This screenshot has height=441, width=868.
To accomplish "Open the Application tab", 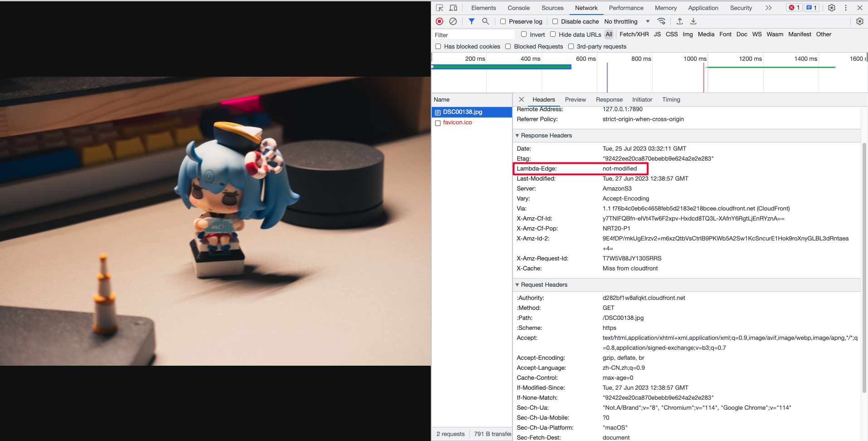I will click(703, 8).
